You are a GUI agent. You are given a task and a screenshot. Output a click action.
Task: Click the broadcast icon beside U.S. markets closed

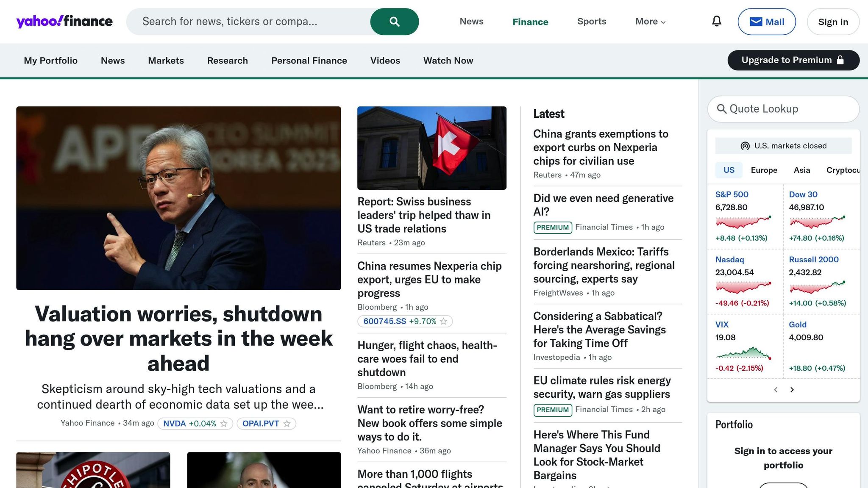click(x=745, y=146)
